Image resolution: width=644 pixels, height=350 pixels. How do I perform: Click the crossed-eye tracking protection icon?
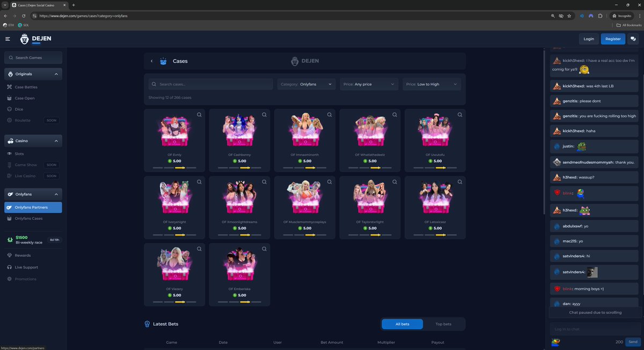click(561, 16)
